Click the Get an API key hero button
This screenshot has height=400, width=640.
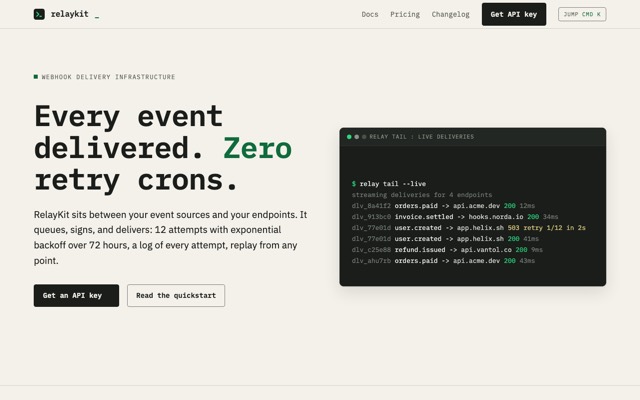click(76, 296)
